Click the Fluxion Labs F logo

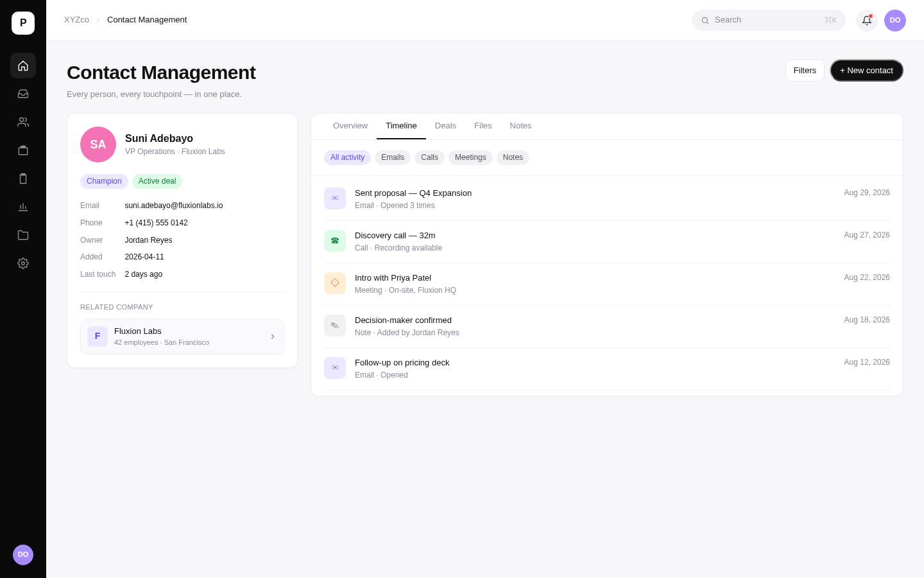98,337
